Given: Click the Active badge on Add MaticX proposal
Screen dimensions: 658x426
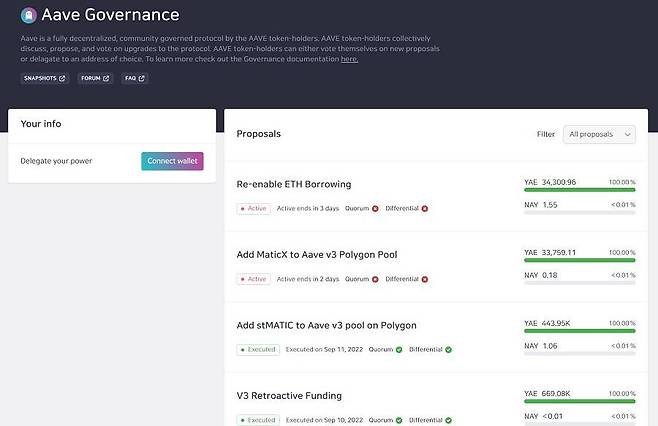Looking at the screenshot, I should tap(253, 279).
